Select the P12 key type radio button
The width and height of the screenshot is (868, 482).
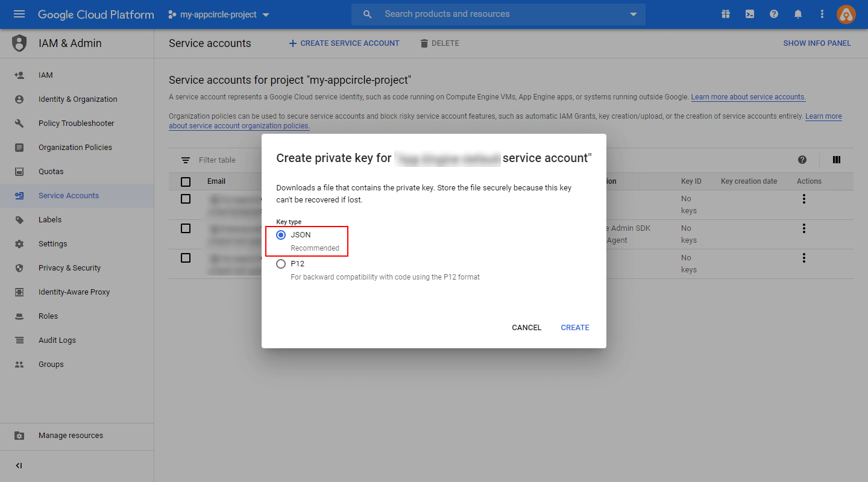point(281,264)
